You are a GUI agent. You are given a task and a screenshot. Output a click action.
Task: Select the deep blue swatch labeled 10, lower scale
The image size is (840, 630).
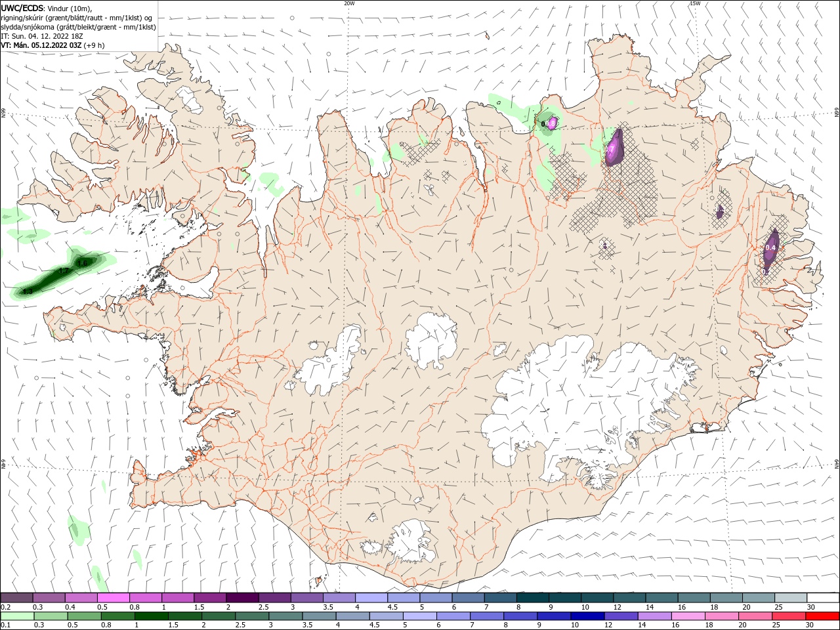pos(587,616)
